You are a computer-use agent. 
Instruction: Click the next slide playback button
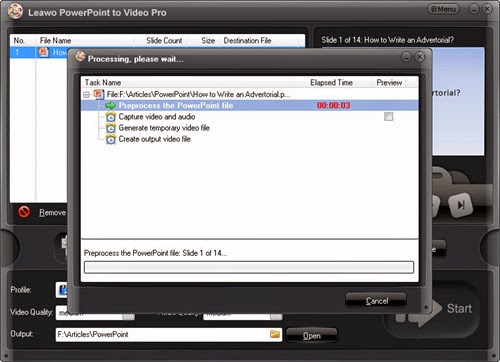click(461, 204)
